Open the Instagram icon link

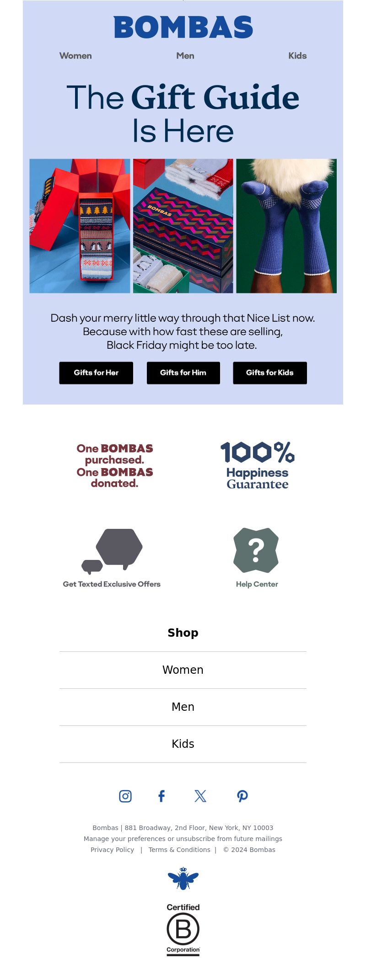click(125, 796)
